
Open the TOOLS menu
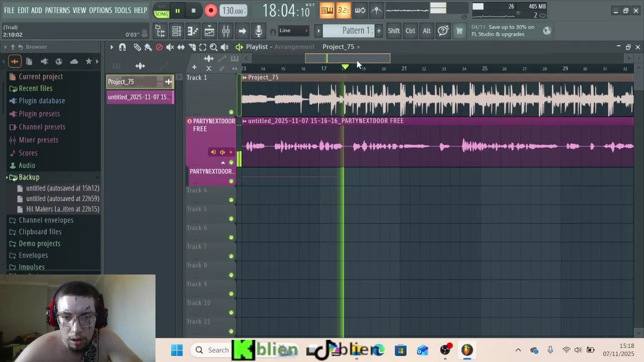point(123,10)
